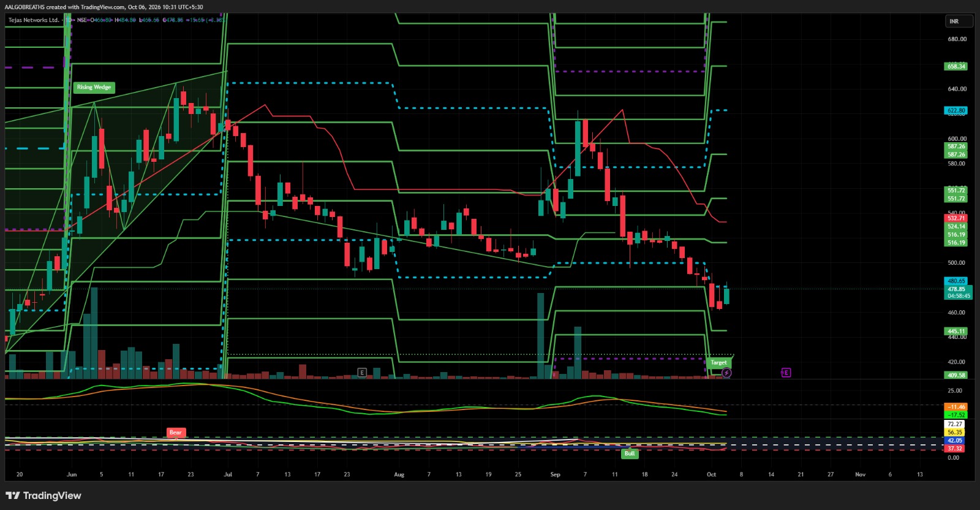Screen dimensions: 980x510
Task: Click the earnings E marker near late July
Action: click(362, 372)
